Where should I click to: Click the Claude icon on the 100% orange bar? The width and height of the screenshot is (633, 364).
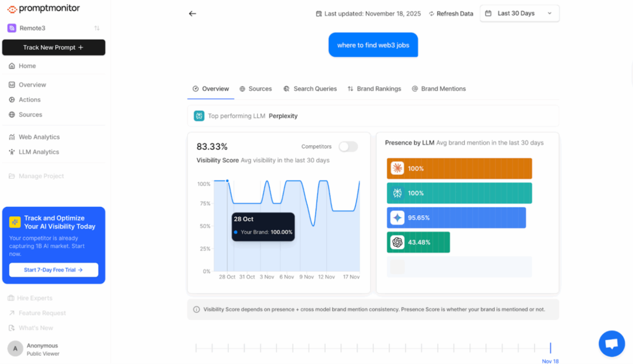coord(398,168)
